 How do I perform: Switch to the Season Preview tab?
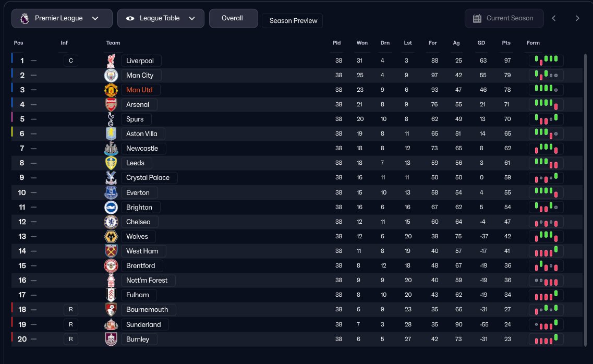coord(293,21)
